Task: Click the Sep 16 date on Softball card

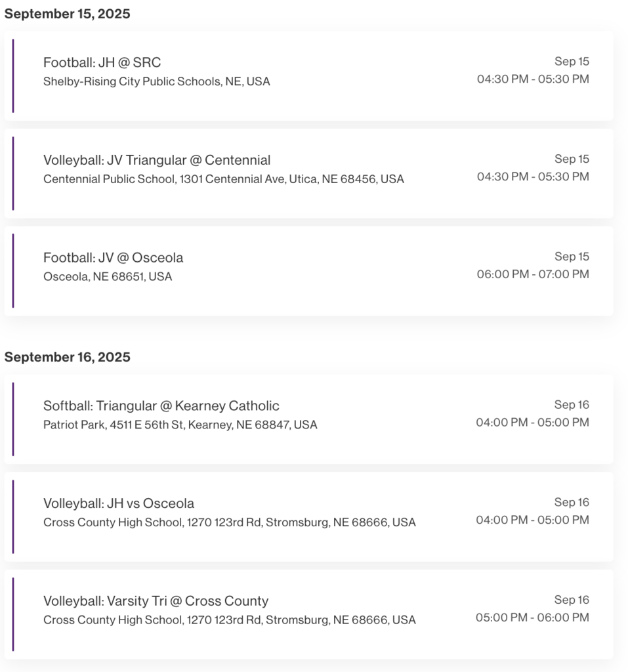Action: click(x=572, y=404)
